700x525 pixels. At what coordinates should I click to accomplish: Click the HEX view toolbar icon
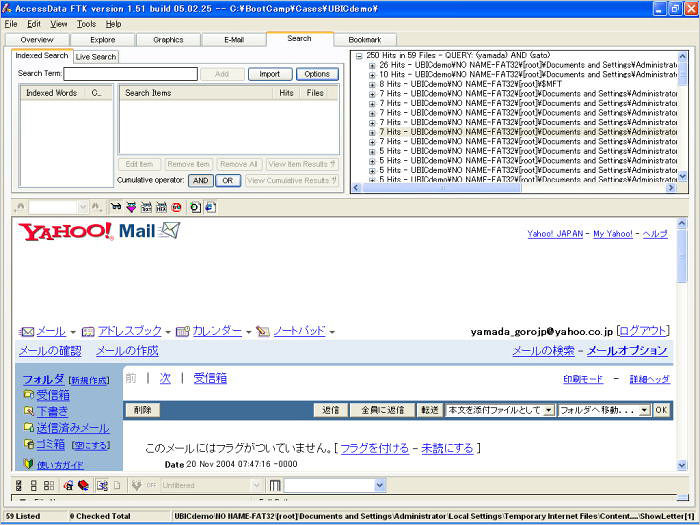tap(161, 207)
